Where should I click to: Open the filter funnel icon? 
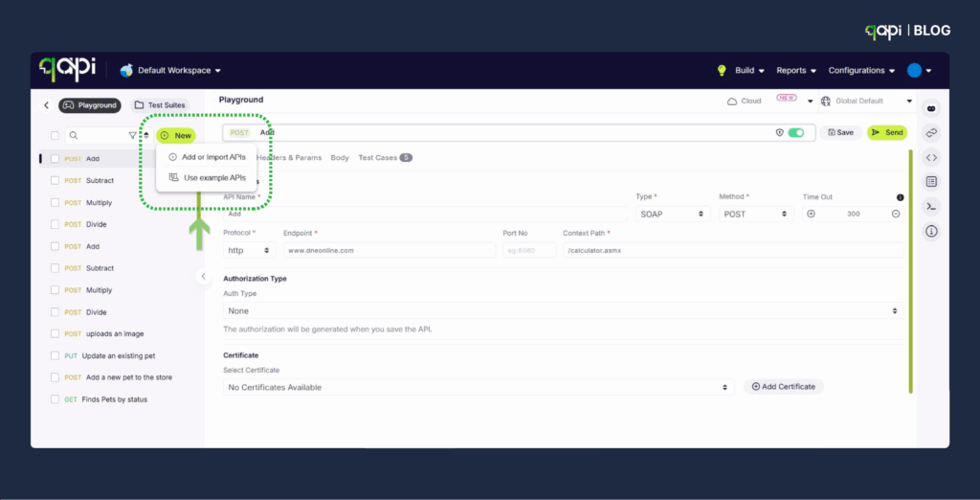pos(132,135)
